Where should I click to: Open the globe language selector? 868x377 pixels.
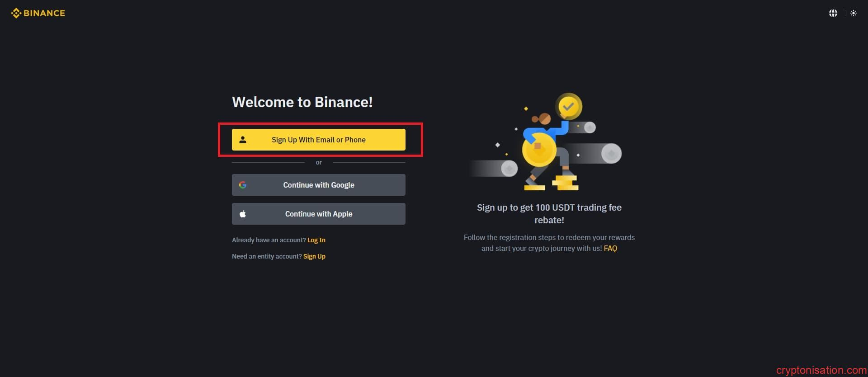(x=833, y=13)
